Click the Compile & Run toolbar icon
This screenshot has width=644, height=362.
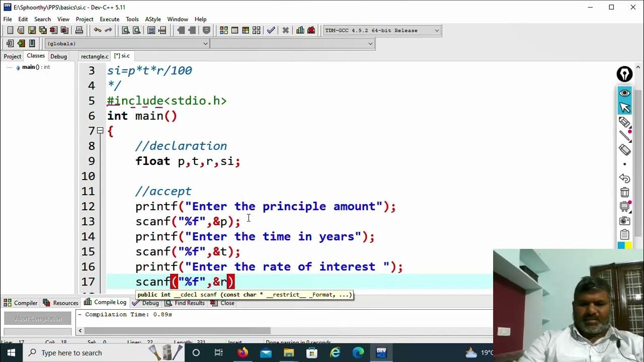coord(246,30)
